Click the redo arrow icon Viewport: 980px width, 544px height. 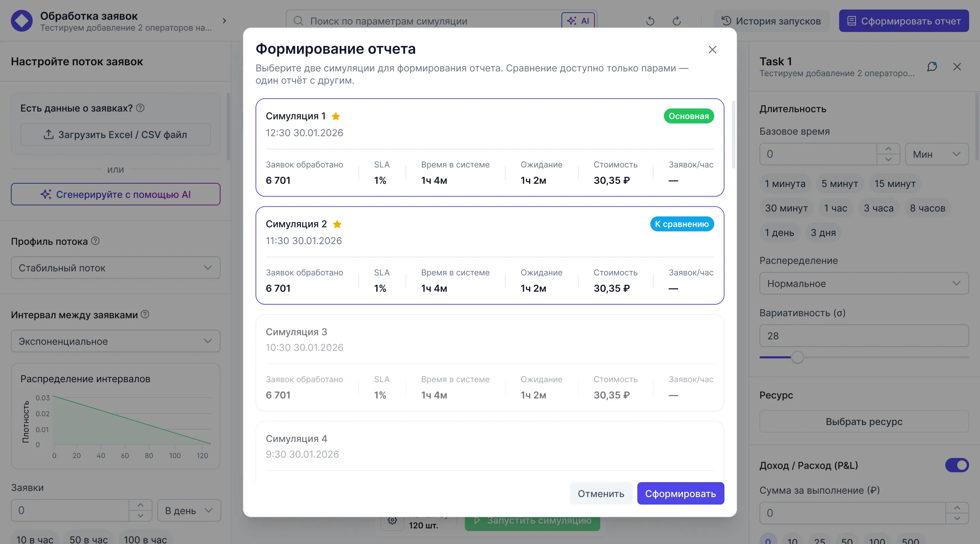click(677, 21)
